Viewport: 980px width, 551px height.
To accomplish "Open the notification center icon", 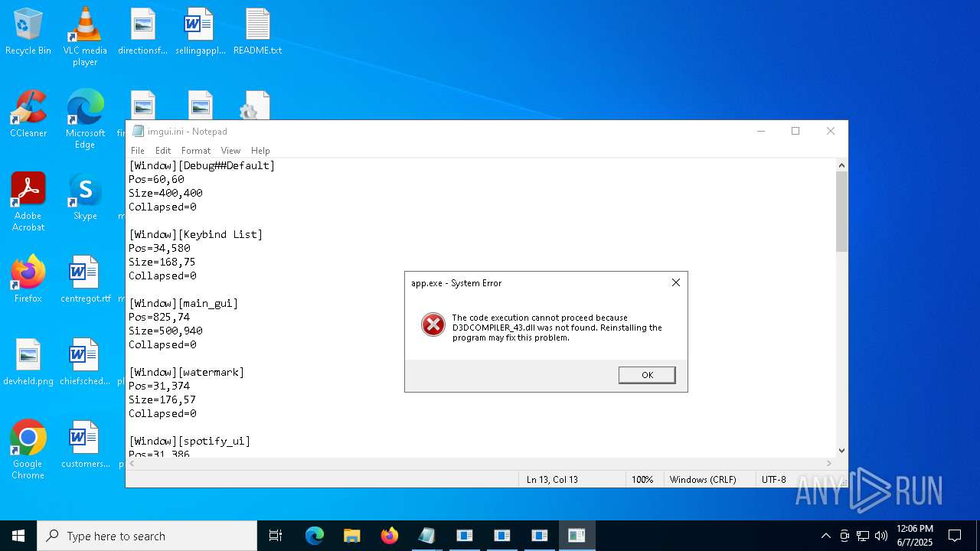I will click(955, 536).
